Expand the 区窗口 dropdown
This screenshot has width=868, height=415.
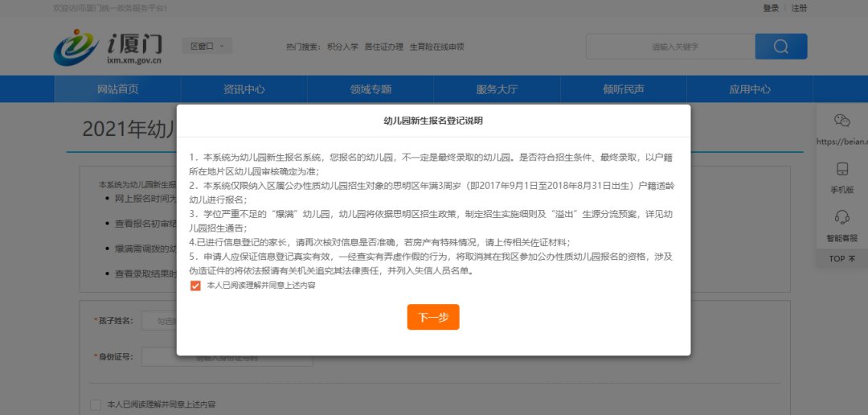[207, 46]
